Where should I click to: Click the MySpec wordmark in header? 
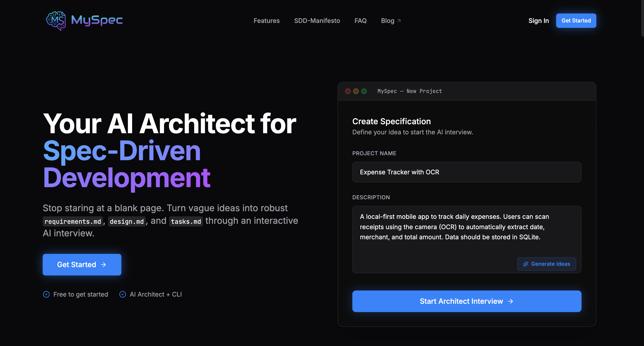pyautogui.click(x=97, y=20)
